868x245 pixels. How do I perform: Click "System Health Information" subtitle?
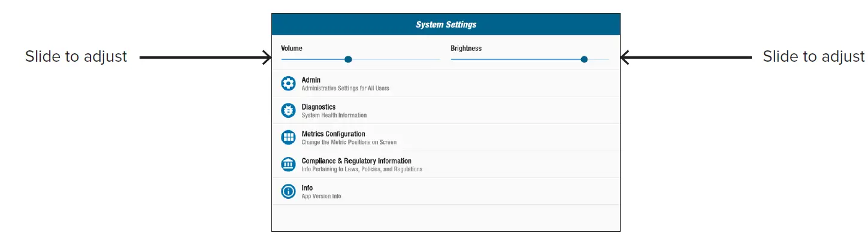[x=334, y=115]
